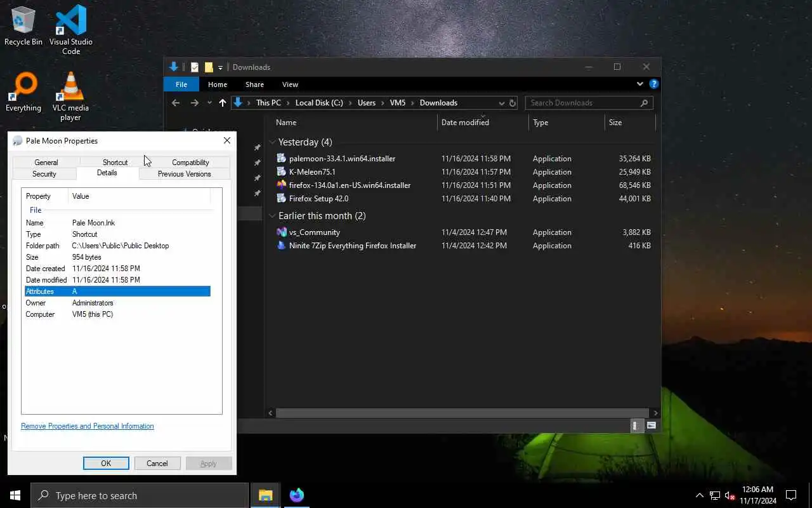Switch to the Security tab
This screenshot has width=812, height=508.
(x=44, y=174)
